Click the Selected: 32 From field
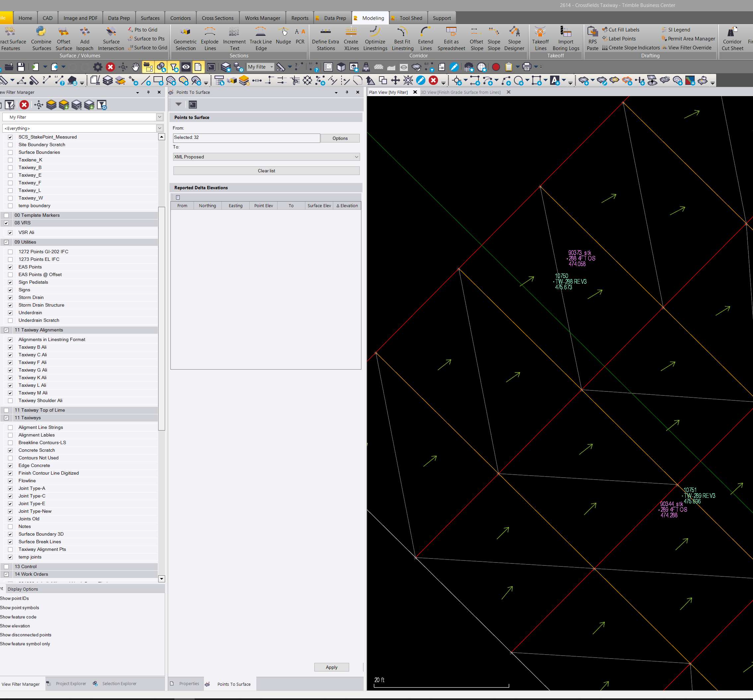This screenshot has height=700, width=753. pos(246,138)
